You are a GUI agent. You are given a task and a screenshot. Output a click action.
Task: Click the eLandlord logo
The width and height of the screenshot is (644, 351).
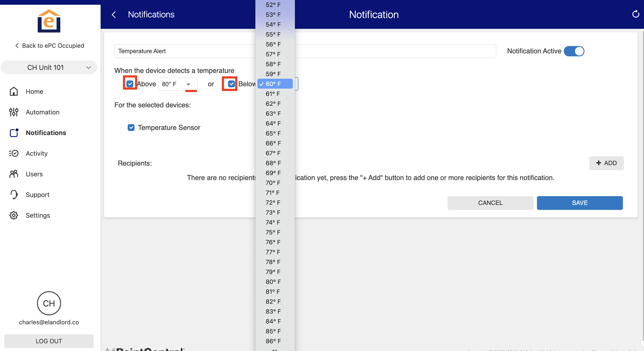(49, 21)
